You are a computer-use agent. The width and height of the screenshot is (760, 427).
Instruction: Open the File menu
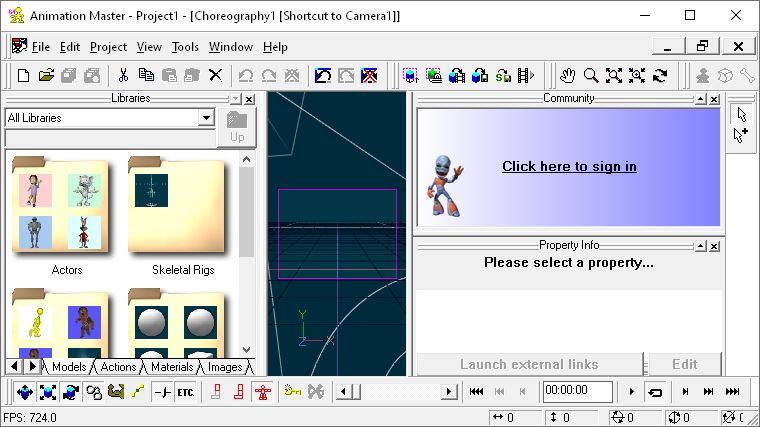41,47
